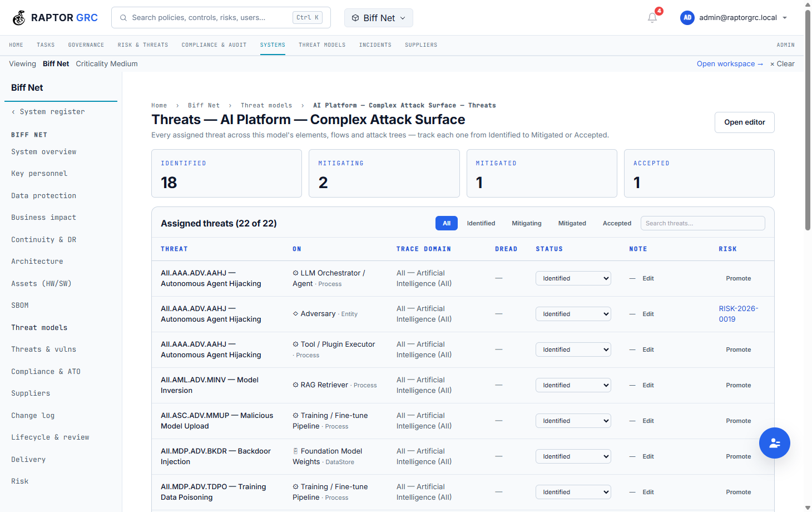The image size is (812, 512).
Task: Filter threats by Identified
Action: (x=481, y=223)
